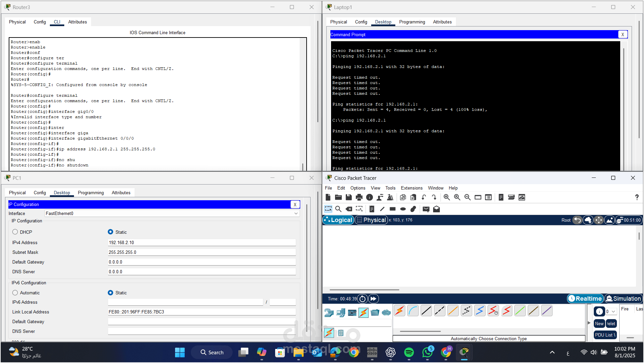Image resolution: width=644 pixels, height=363 pixels.
Task: Select the Add Simple PDU envelope icon
Action: (426, 209)
